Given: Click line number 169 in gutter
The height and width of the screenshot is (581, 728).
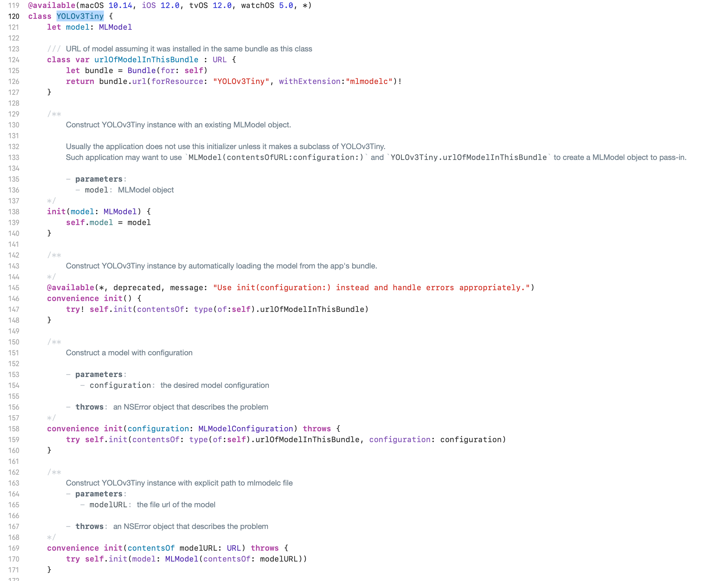Looking at the screenshot, I should (13, 548).
